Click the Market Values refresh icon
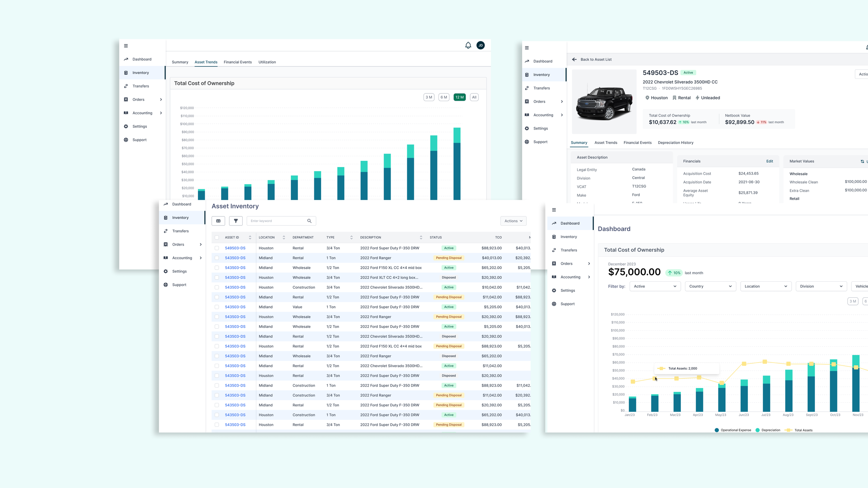The image size is (868, 488). click(x=862, y=161)
